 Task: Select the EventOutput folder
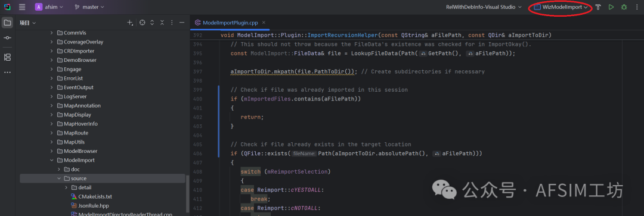click(x=79, y=87)
